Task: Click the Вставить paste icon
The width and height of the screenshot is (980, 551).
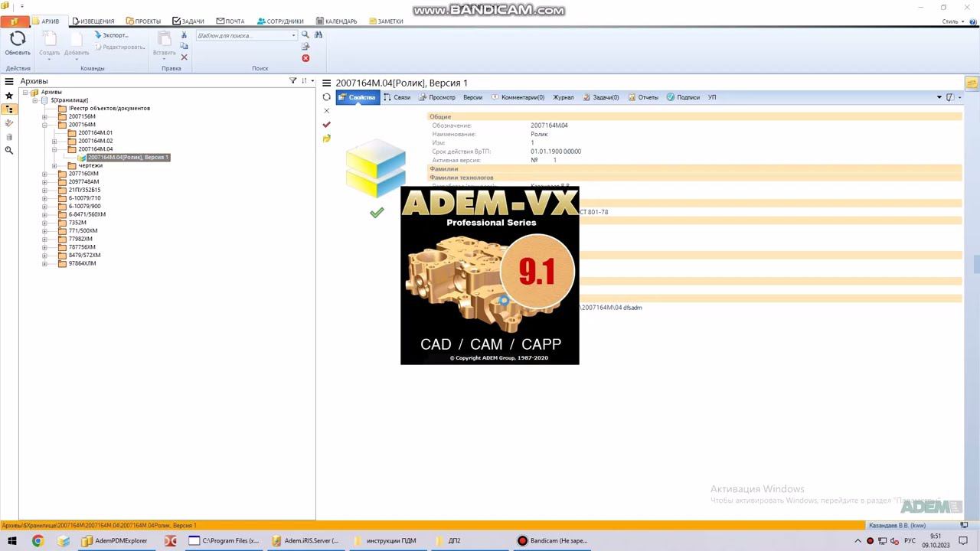Action: tap(165, 39)
